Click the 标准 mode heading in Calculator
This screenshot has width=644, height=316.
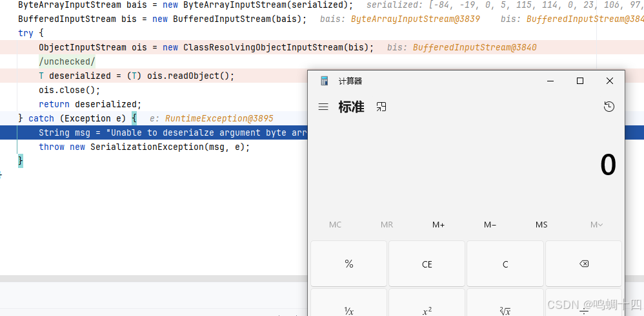351,107
